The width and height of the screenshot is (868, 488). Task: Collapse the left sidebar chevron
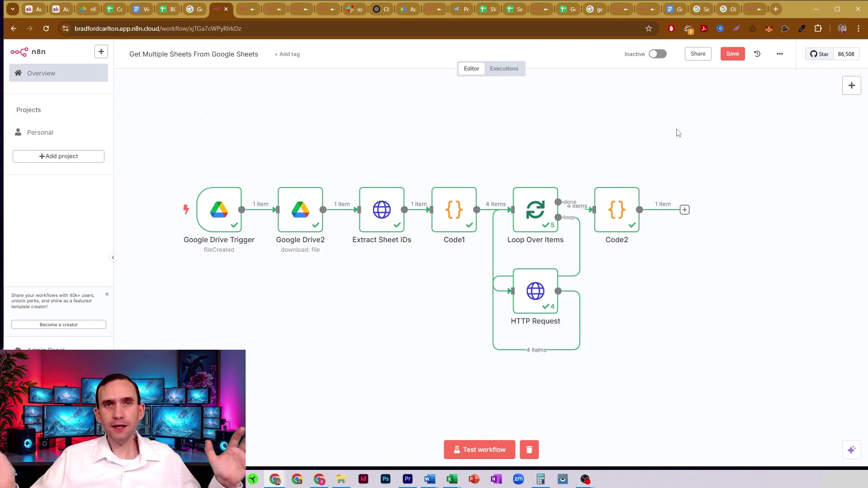[x=113, y=258]
